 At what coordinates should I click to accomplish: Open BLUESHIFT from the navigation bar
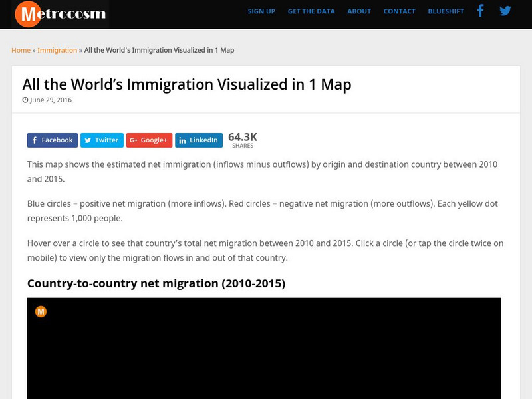tap(445, 11)
